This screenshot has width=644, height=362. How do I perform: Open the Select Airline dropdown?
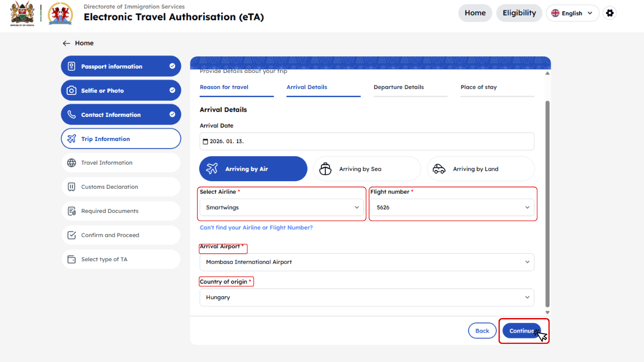pos(282,208)
